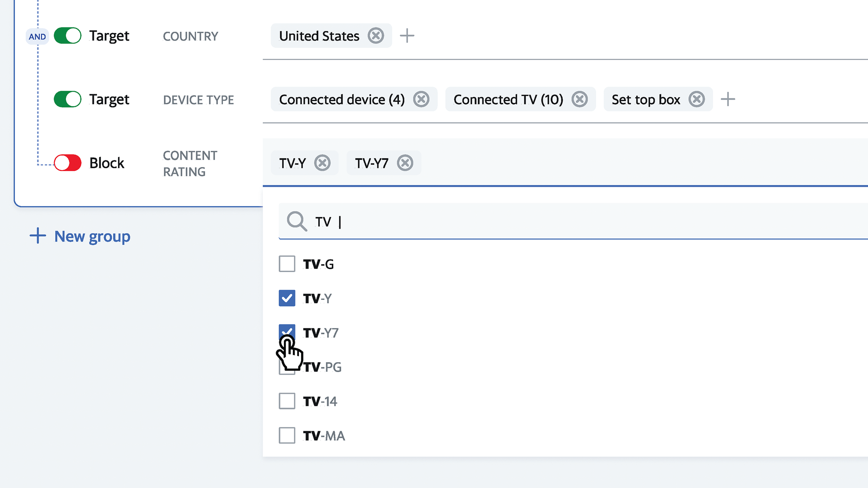Toggle the Content Rating Block switch
The height and width of the screenshot is (488, 868).
click(68, 163)
